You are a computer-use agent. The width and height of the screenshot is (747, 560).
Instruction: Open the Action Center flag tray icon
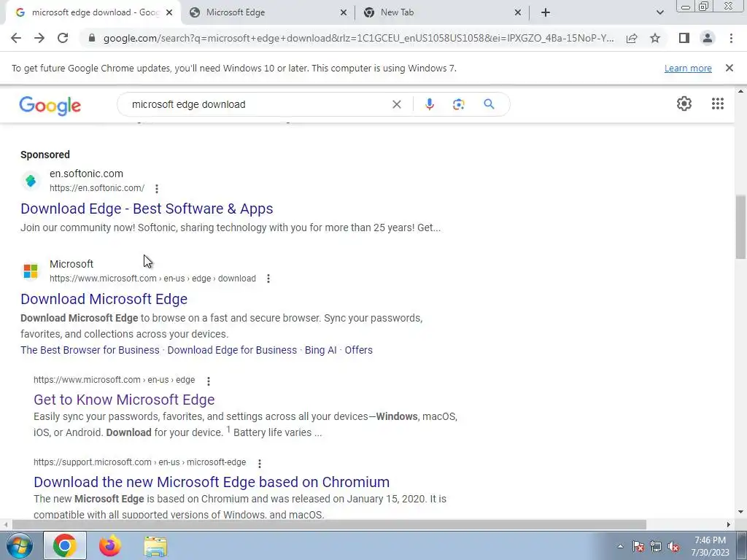coord(638,547)
